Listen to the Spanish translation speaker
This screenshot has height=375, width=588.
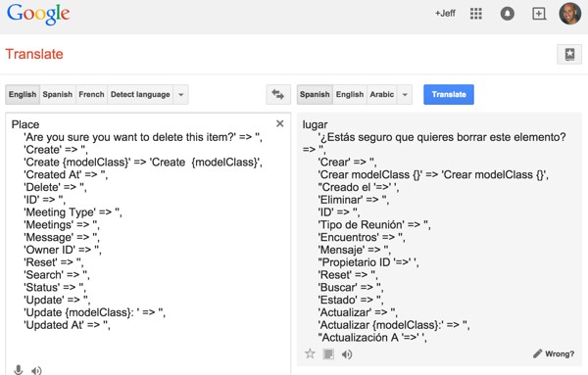[347, 354]
